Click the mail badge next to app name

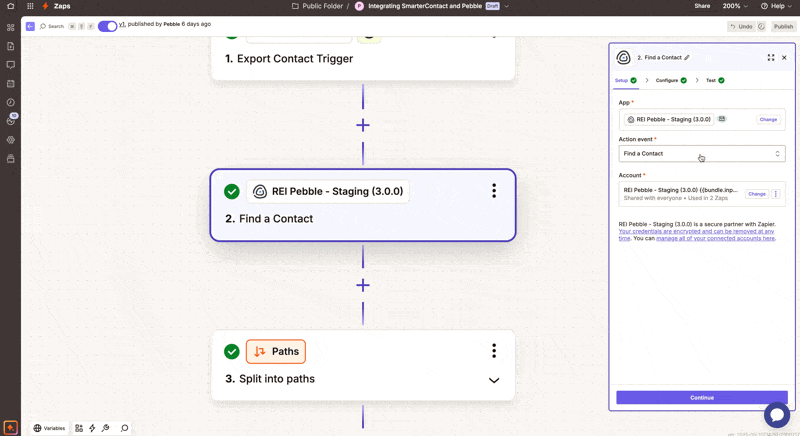(721, 119)
